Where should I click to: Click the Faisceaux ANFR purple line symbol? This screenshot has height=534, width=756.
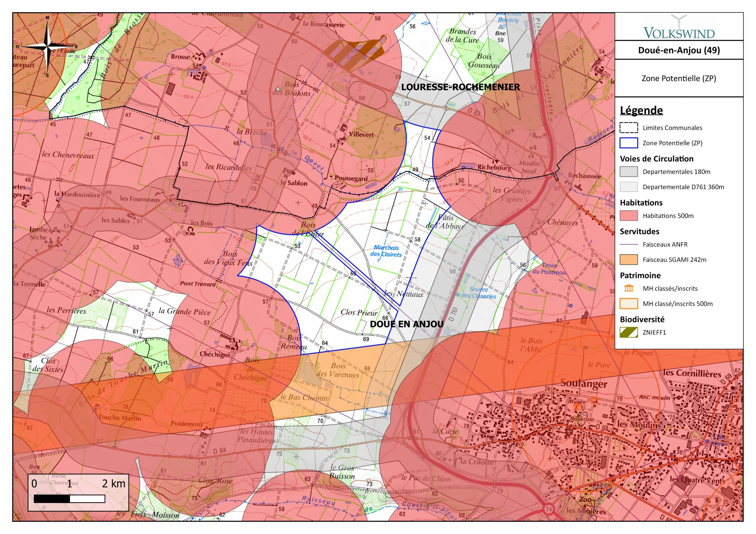tap(629, 245)
